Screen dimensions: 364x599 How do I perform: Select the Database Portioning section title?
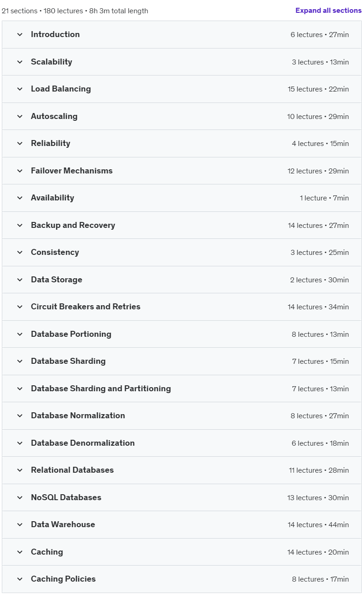71,334
